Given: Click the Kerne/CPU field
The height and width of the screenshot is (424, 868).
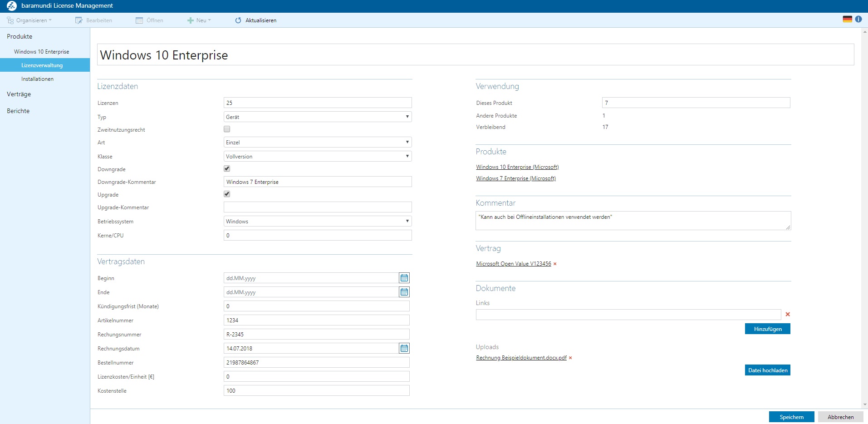Looking at the screenshot, I should click(x=318, y=235).
